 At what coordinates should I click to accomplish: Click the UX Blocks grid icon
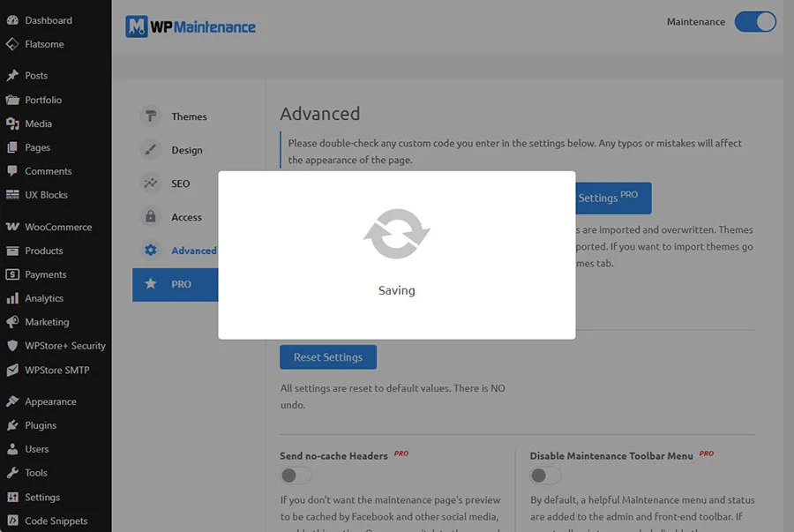[x=12, y=195]
